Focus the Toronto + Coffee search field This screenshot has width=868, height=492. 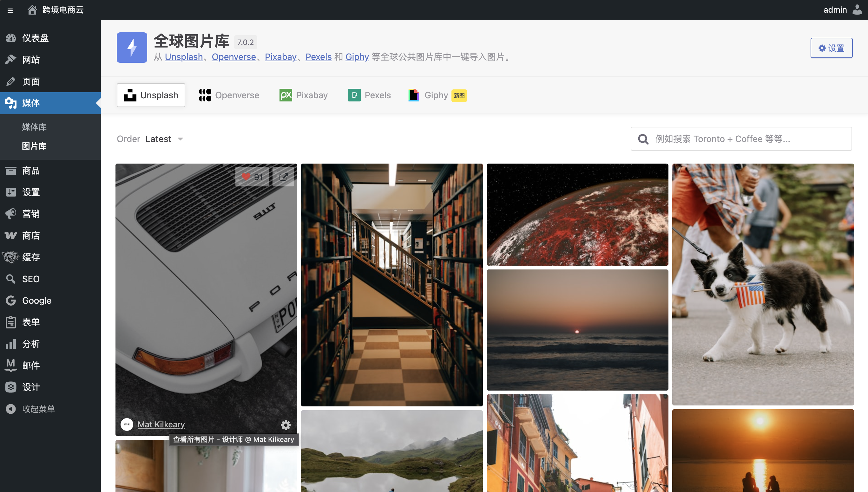[x=741, y=139]
